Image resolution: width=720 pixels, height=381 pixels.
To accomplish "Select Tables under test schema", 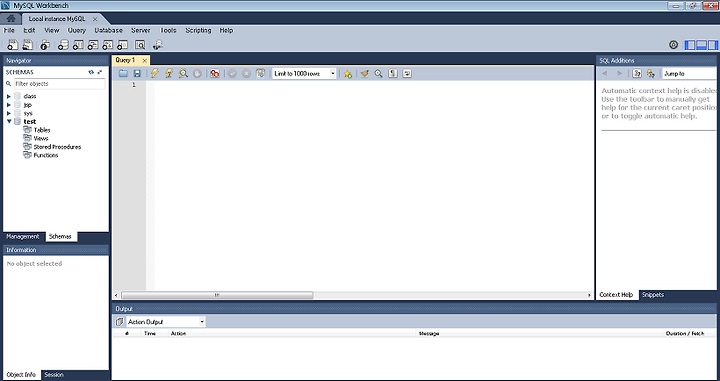I will [42, 130].
